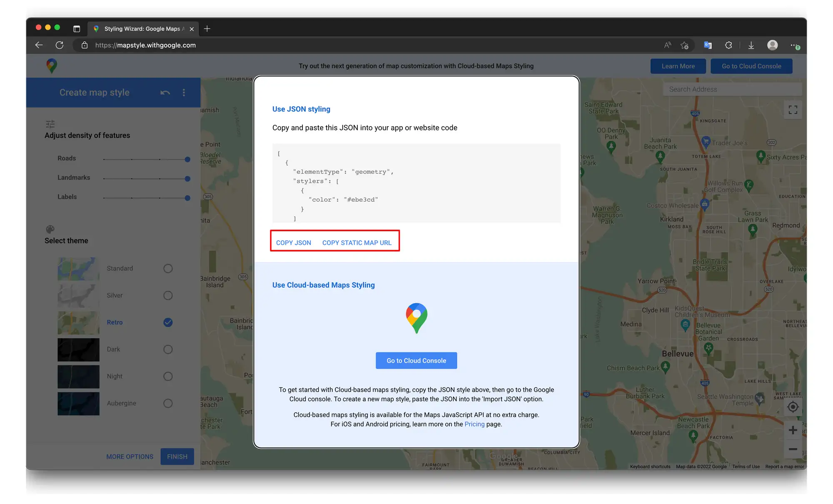Screen dimensions: 833x504
Task: Click the Dark theme thumbnail
Action: (x=78, y=349)
